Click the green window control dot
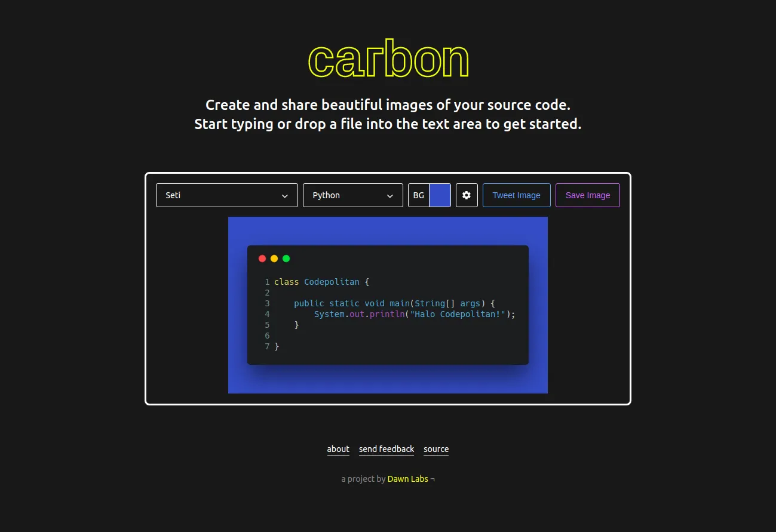 point(286,259)
